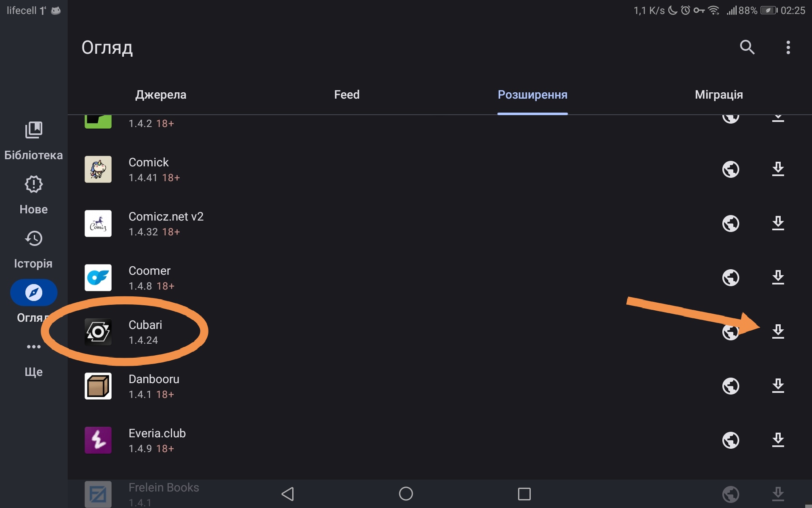Open the search icon in header
This screenshot has width=812, height=508.
point(747,47)
